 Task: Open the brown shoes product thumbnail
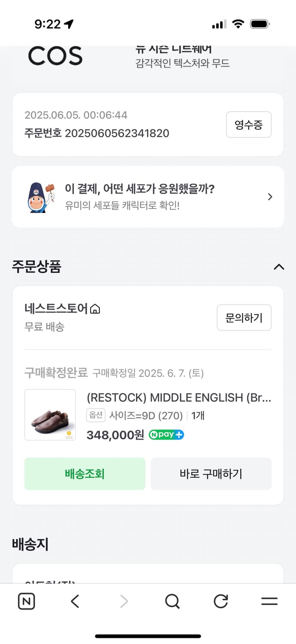(50, 415)
